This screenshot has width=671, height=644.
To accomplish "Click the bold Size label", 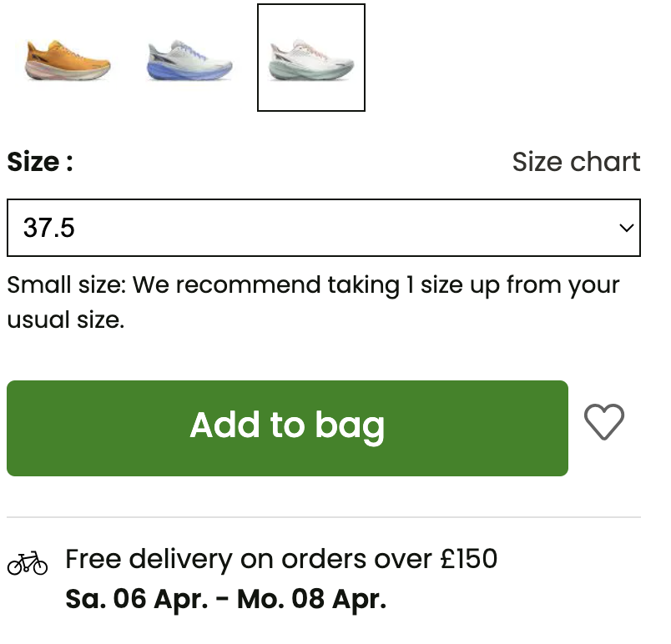I will (x=40, y=162).
